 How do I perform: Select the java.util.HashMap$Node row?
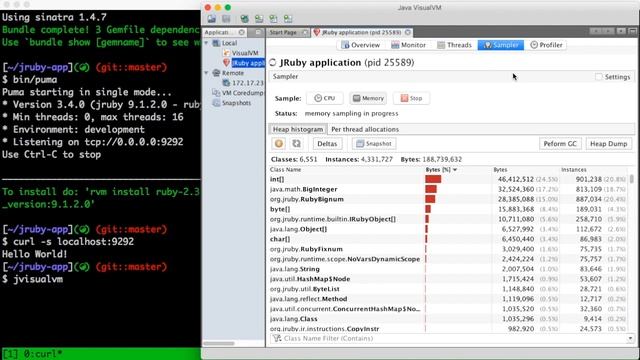pos(448,279)
